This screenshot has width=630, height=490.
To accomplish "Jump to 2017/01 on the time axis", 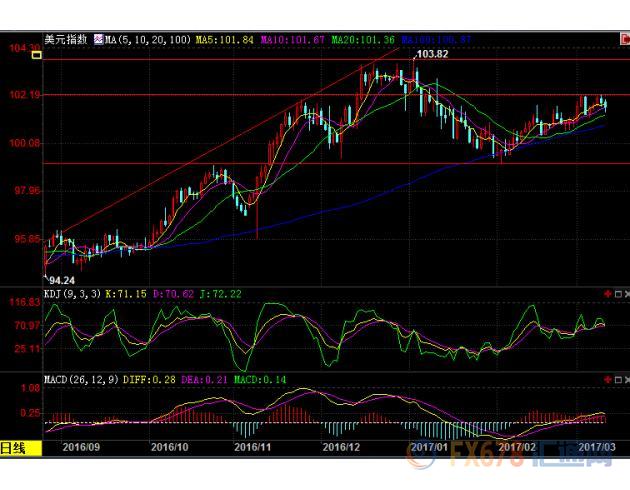I will [429, 448].
